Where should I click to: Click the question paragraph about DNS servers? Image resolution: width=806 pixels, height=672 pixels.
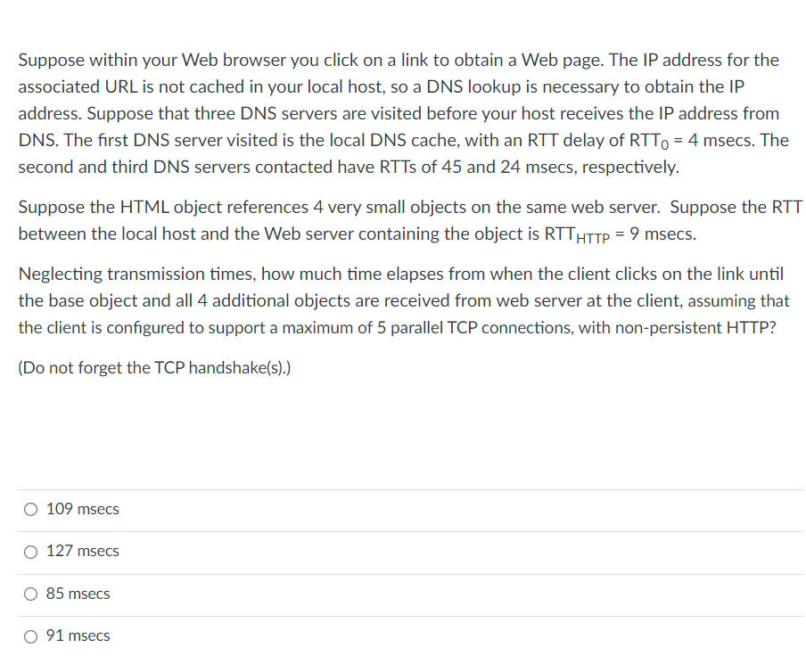click(401, 113)
